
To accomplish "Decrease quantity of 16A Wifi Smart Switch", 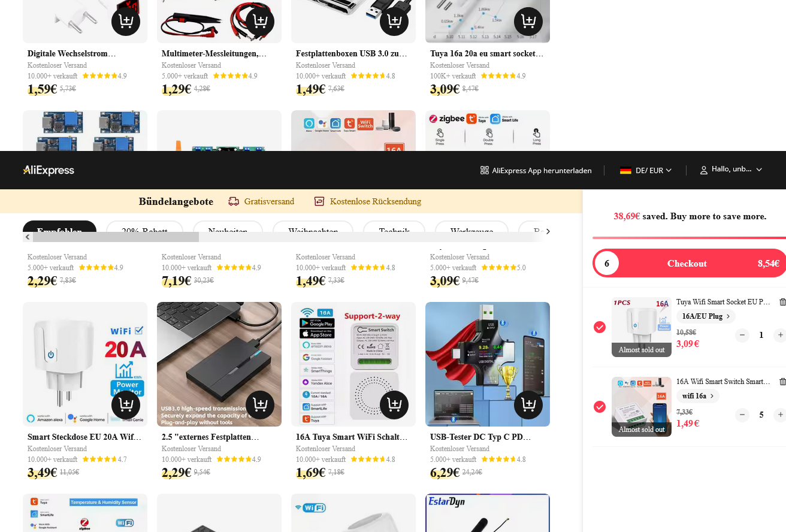I will tap(742, 415).
